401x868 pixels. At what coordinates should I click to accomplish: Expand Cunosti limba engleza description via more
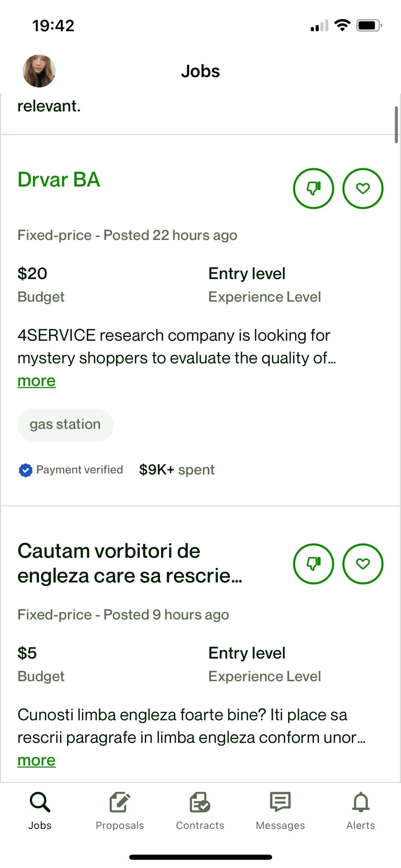point(36,760)
